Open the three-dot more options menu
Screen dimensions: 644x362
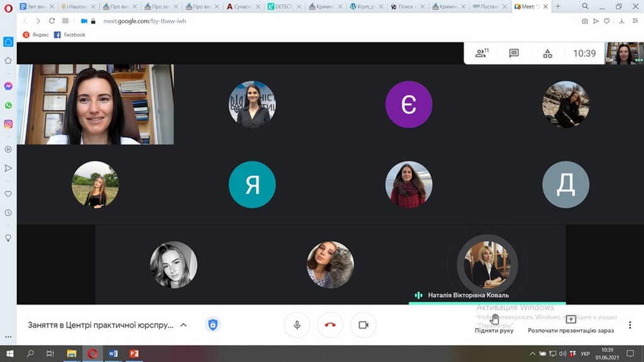(x=630, y=325)
